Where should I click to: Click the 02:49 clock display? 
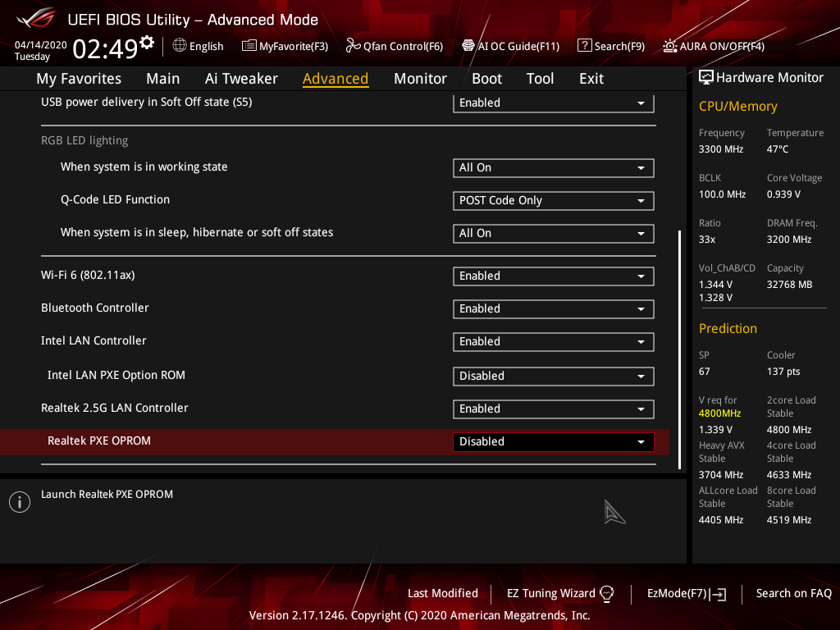106,48
